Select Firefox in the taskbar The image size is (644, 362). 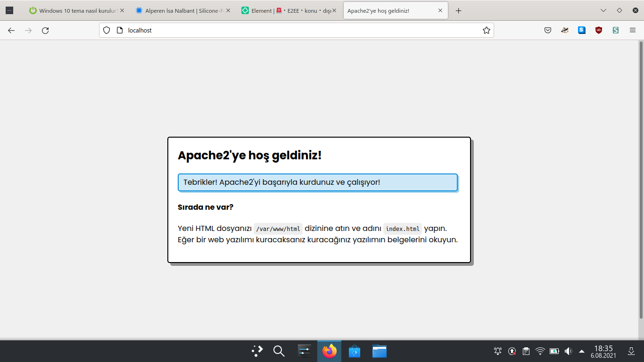[x=329, y=351]
